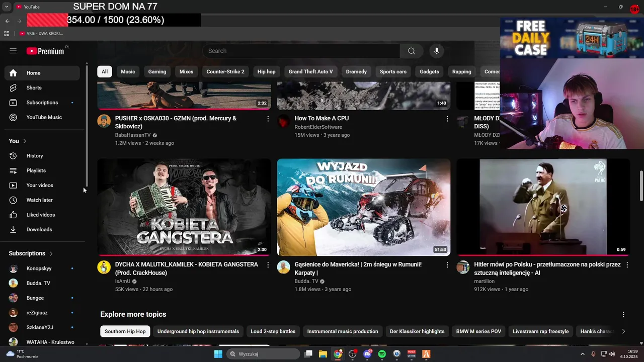Click the search magnifier button
Viewport: 644px width, 362px height.
412,51
